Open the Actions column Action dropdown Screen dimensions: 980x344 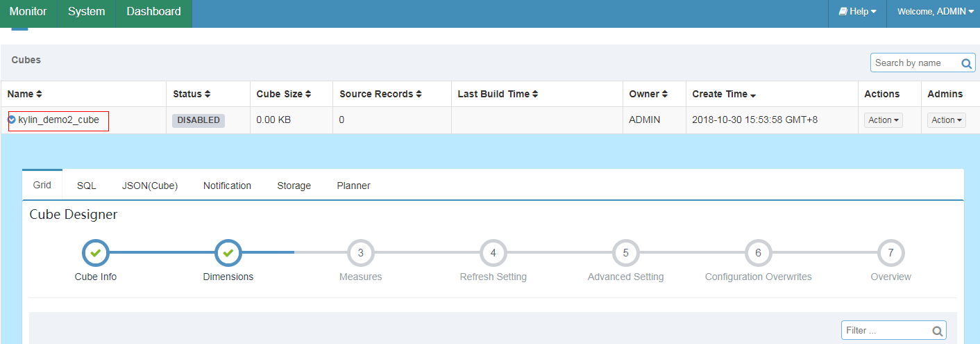click(884, 120)
